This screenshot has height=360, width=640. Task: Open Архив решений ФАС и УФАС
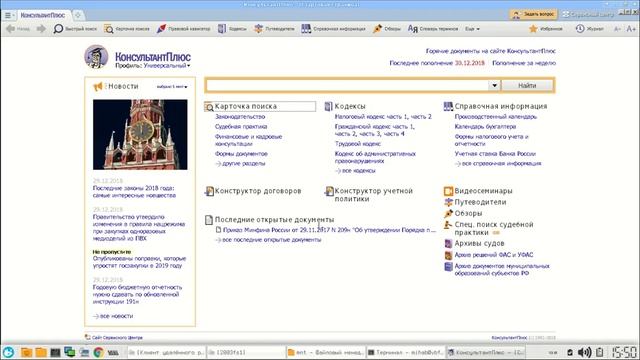(x=493, y=255)
